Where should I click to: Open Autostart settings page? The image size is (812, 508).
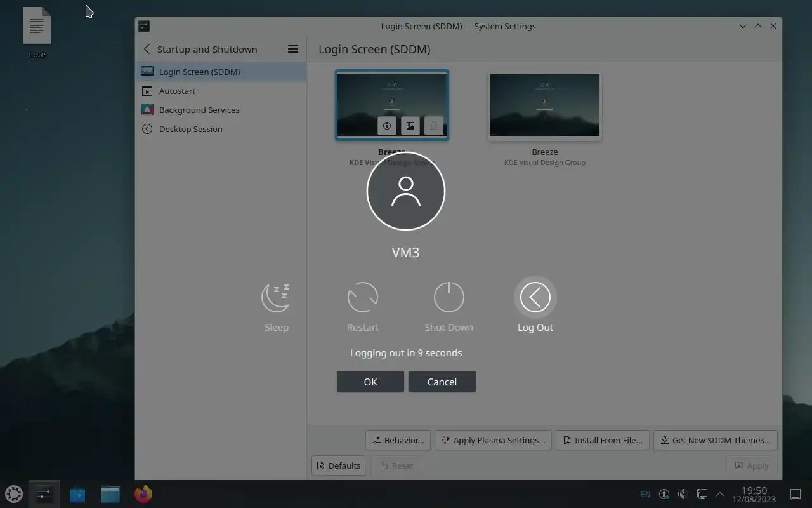click(x=221, y=91)
